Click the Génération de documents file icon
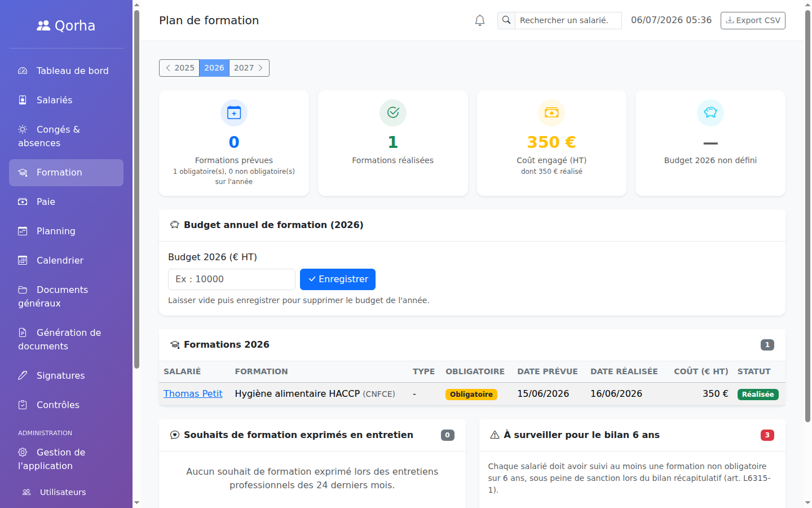 [23, 332]
